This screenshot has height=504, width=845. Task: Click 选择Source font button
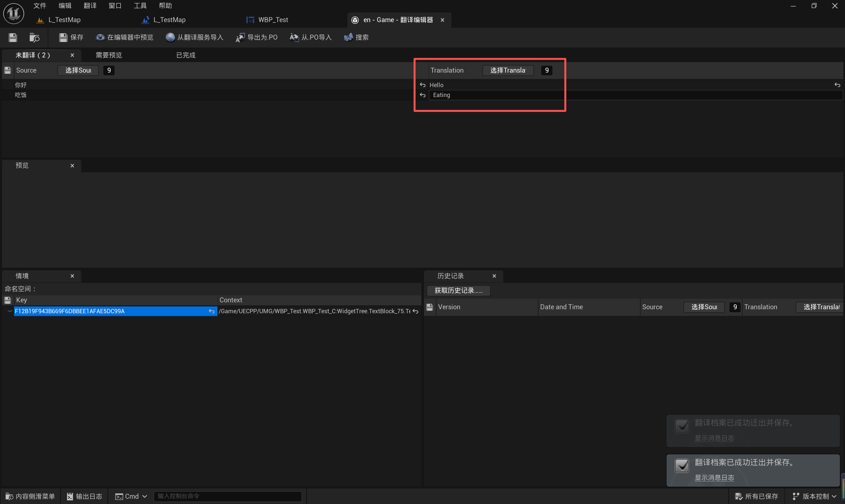point(78,70)
